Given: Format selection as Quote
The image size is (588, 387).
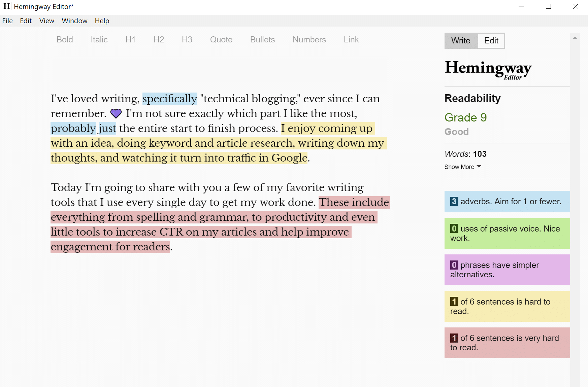Looking at the screenshot, I should point(221,40).
